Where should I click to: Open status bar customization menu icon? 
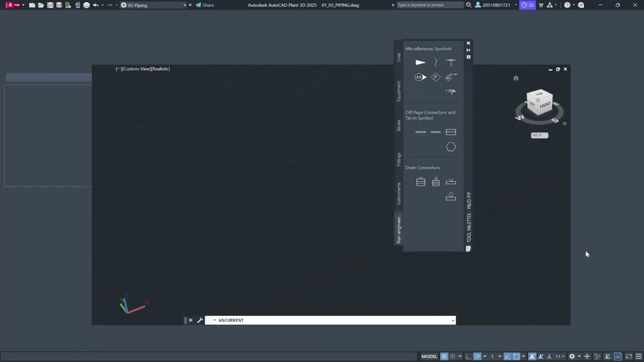click(x=638, y=356)
